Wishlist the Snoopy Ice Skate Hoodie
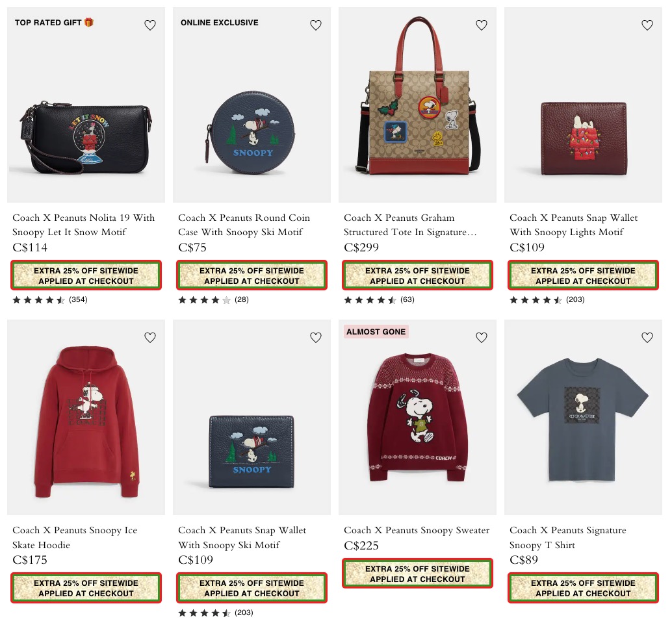The width and height of the screenshot is (672, 619). (150, 338)
